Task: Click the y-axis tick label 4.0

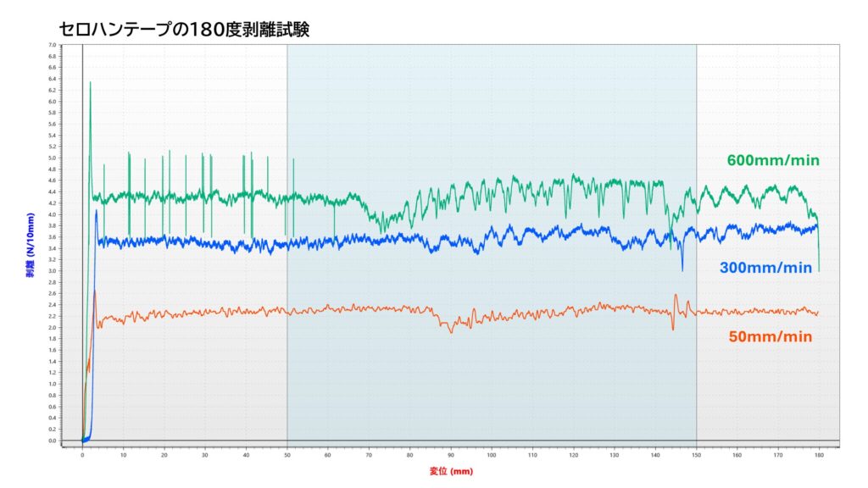Action: pos(52,214)
